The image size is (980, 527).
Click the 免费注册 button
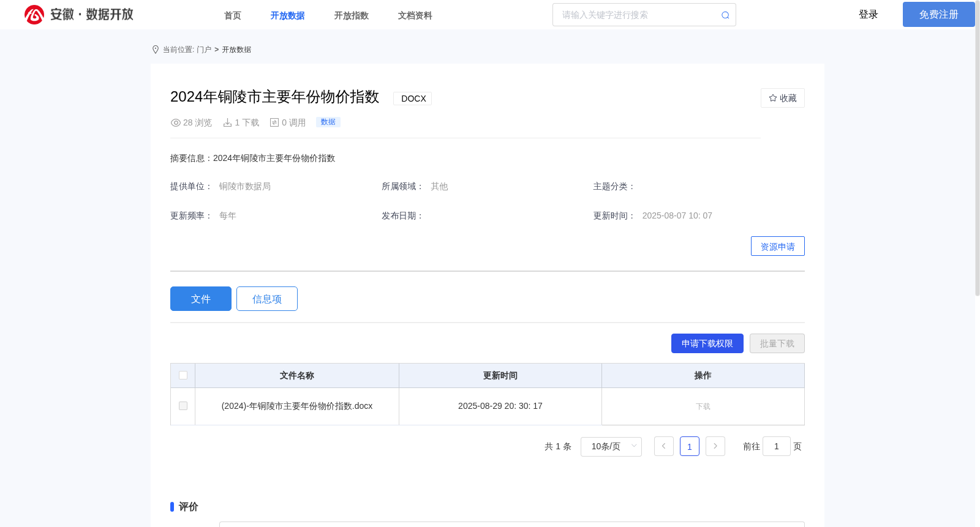coord(939,14)
